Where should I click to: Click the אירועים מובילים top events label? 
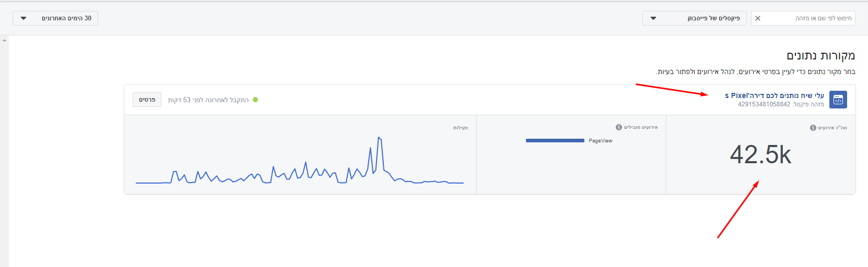(641, 127)
